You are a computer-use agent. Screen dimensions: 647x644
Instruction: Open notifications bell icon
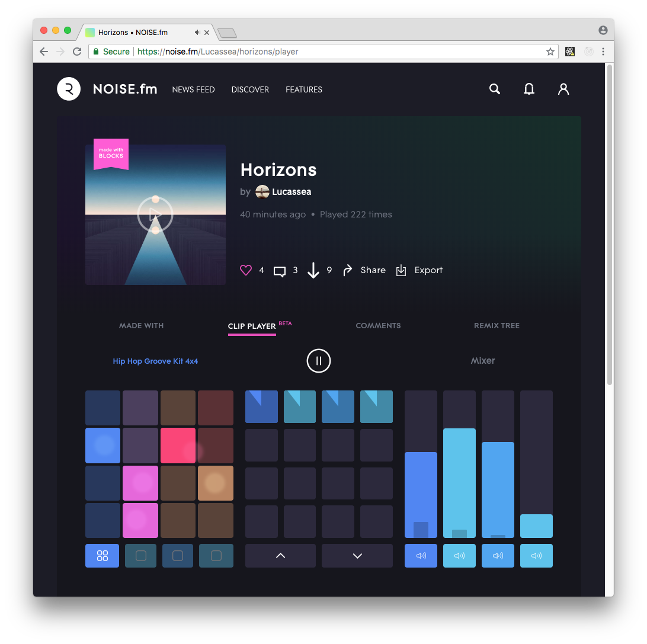(x=529, y=89)
